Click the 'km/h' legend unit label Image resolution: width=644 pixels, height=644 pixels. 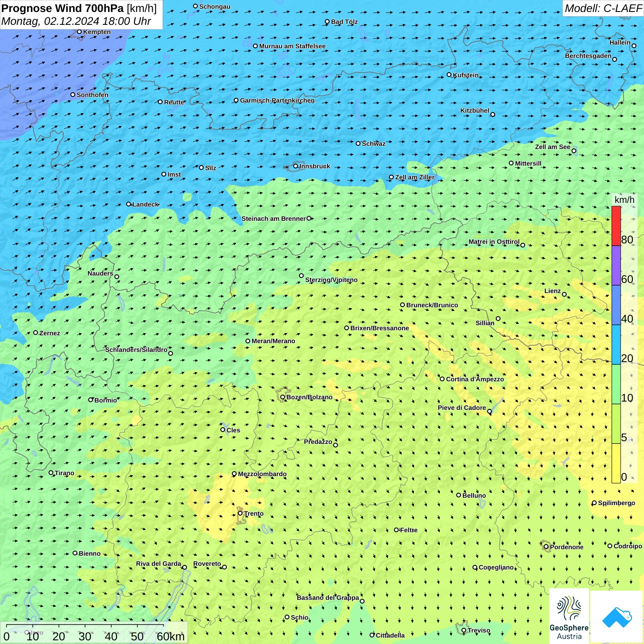624,200
